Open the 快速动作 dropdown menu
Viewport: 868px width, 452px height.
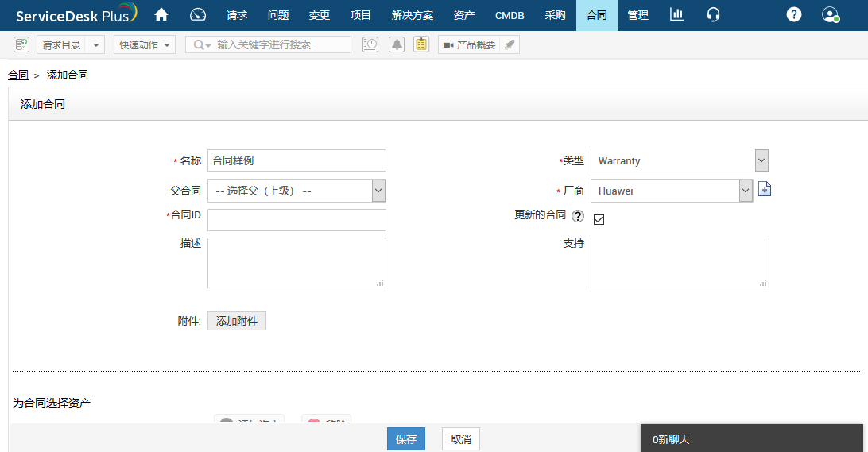coord(145,44)
